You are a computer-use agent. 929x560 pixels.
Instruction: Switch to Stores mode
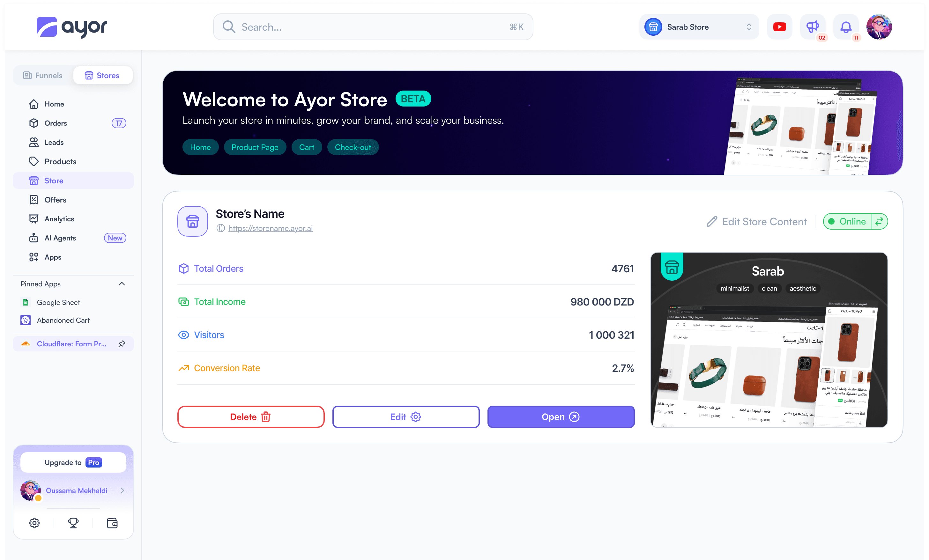[102, 75]
